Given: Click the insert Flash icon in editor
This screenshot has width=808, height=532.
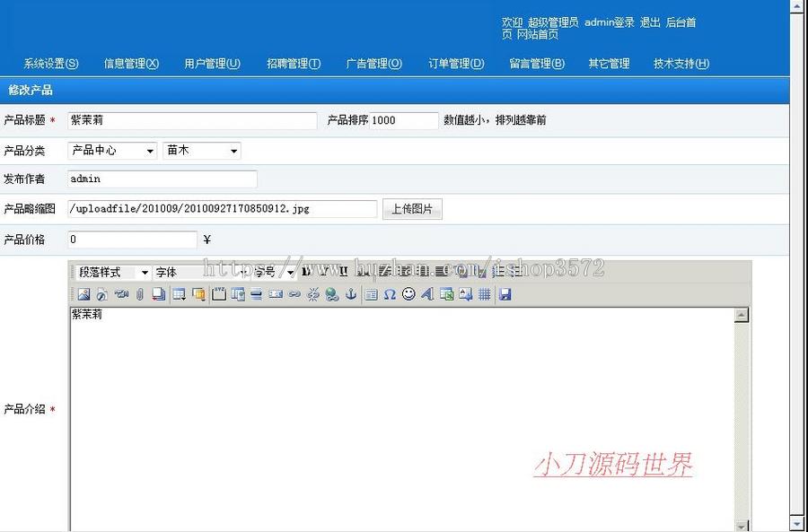Looking at the screenshot, I should point(102,294).
